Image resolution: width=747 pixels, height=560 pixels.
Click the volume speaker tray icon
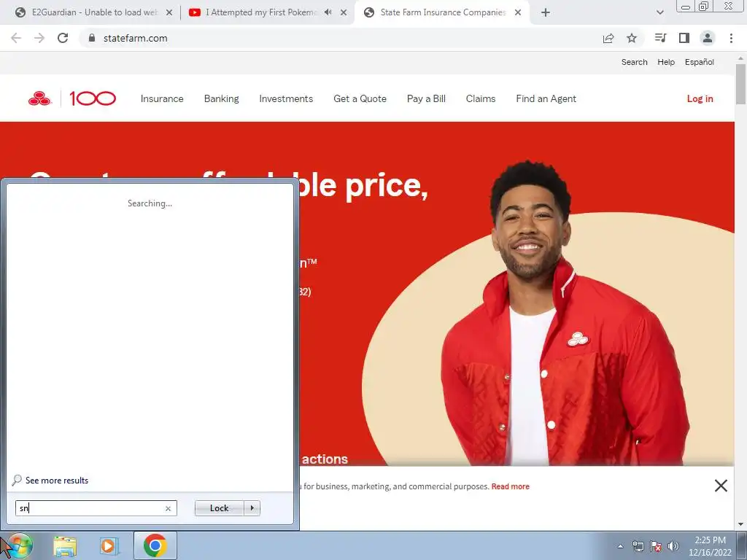(x=673, y=547)
